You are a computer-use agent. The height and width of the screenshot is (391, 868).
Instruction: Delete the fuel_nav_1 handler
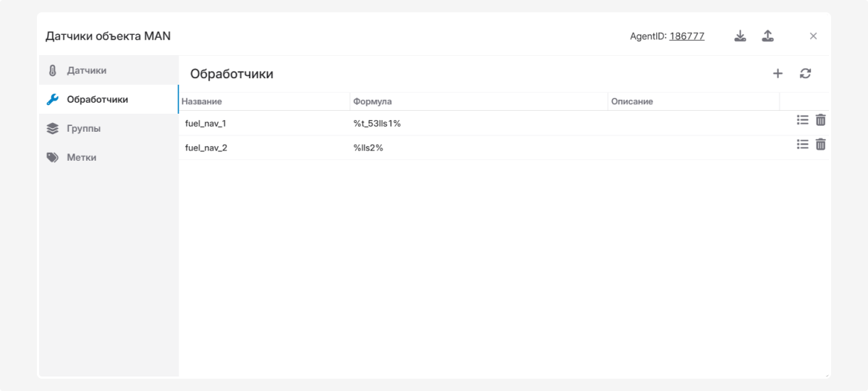coord(820,120)
